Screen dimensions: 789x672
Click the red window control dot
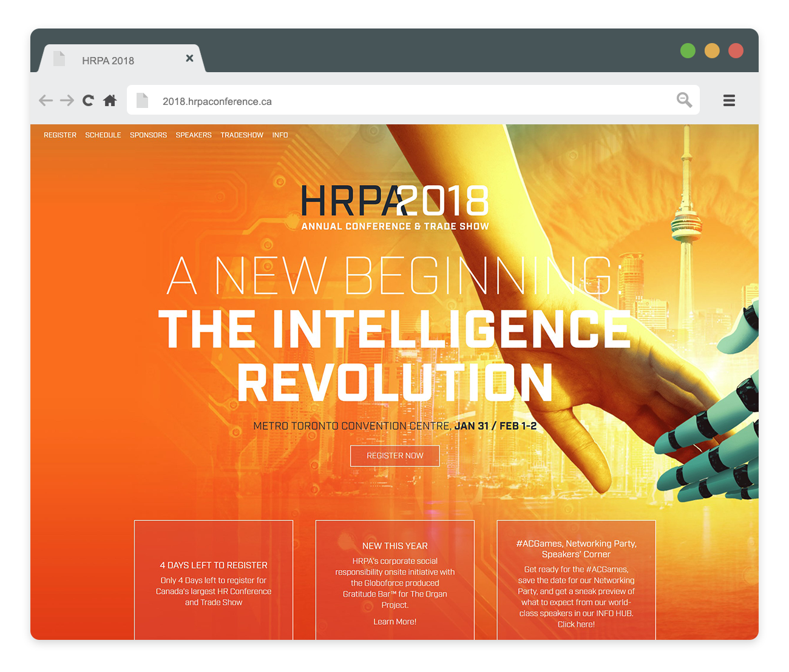736,50
